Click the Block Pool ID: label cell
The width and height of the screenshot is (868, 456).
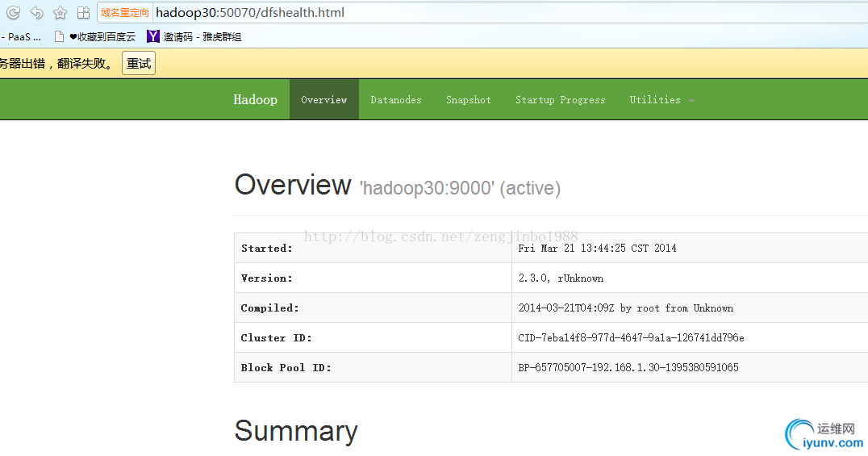[x=373, y=367]
